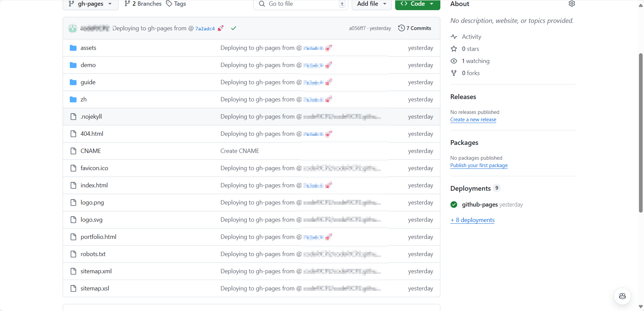Click the file icon beside logo.svg
The height and width of the screenshot is (311, 644).
pyautogui.click(x=73, y=220)
